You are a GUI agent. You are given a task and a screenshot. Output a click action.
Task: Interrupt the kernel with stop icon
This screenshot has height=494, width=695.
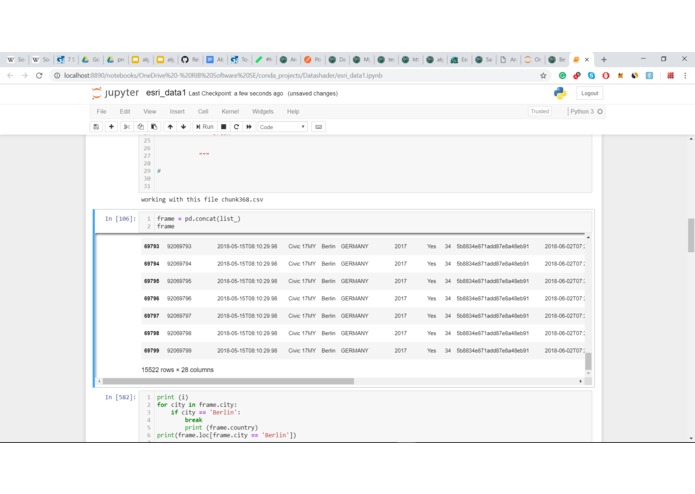point(224,127)
